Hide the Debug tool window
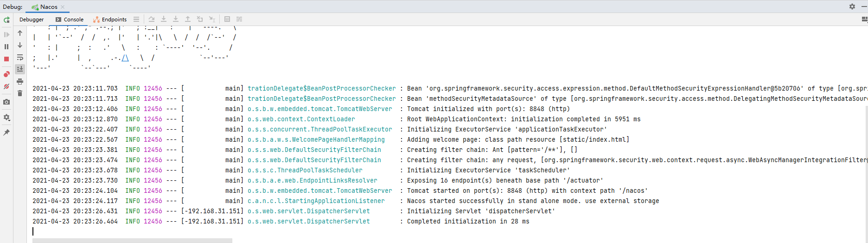Viewport: 868px width, 243px height. click(864, 7)
